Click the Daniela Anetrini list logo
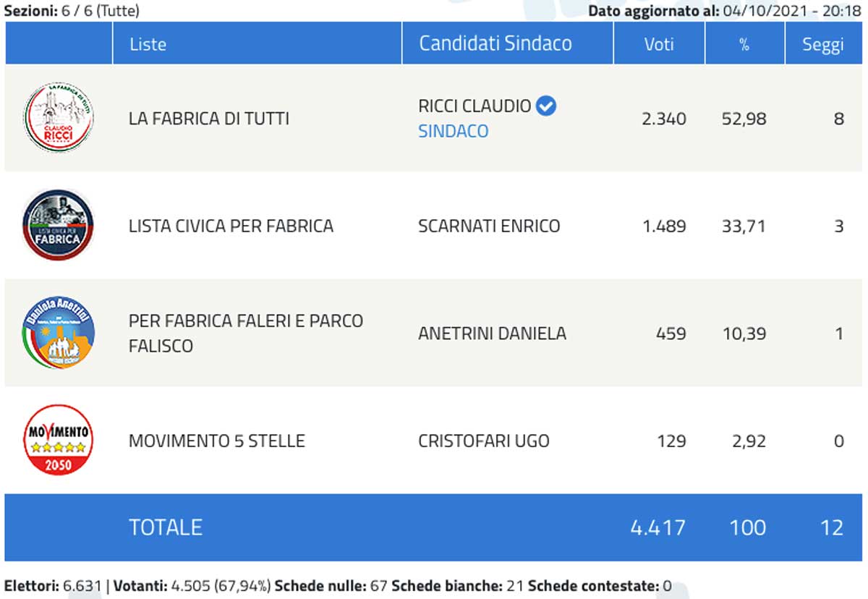 [x=58, y=334]
